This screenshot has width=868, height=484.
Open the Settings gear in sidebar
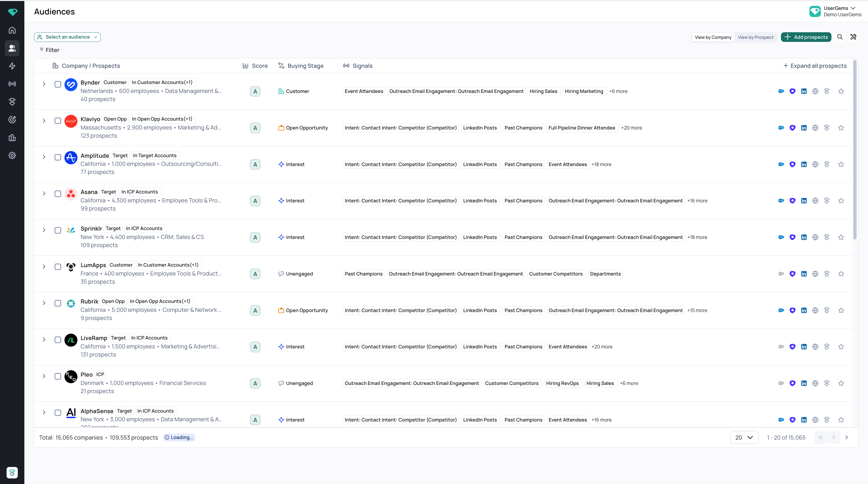pos(12,155)
